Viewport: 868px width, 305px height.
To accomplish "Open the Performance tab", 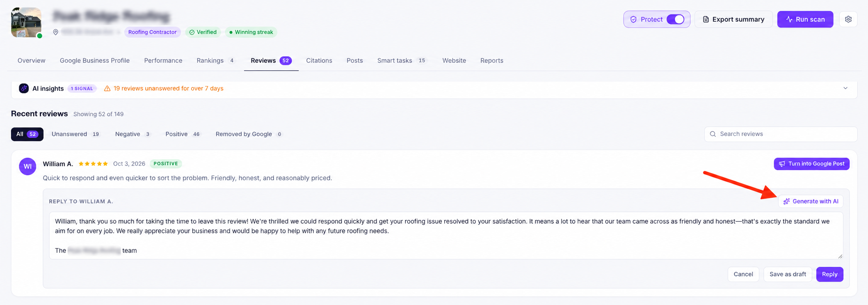I will (163, 60).
